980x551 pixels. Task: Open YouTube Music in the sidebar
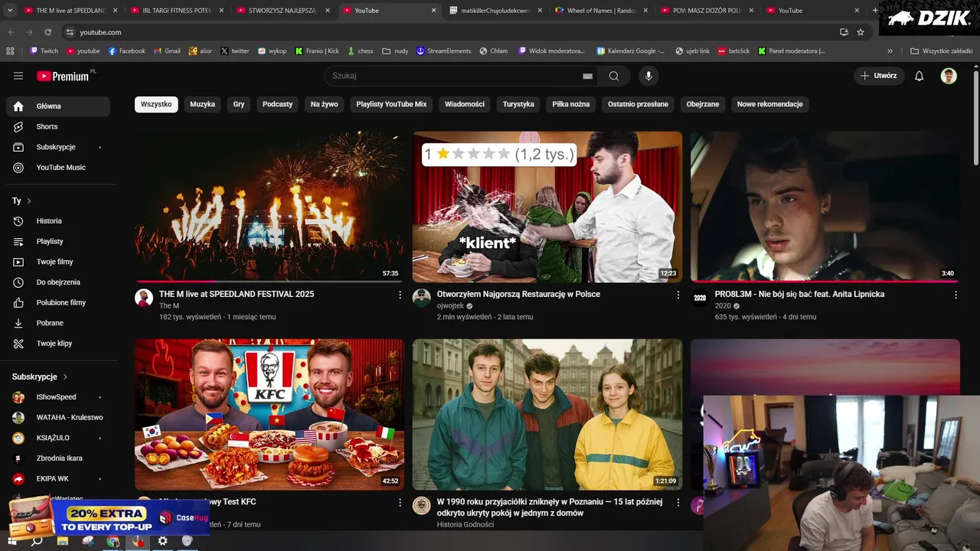click(58, 168)
